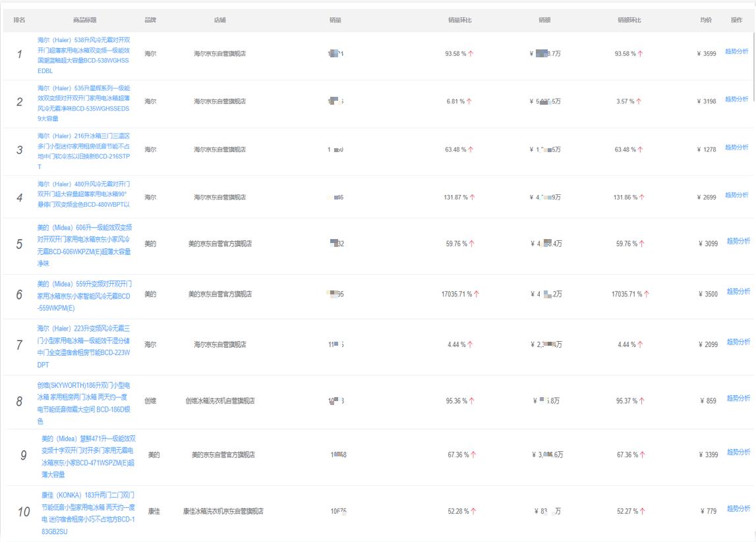
Task: Click 趋势分析 for the ¥3099 row
Action: click(738, 241)
